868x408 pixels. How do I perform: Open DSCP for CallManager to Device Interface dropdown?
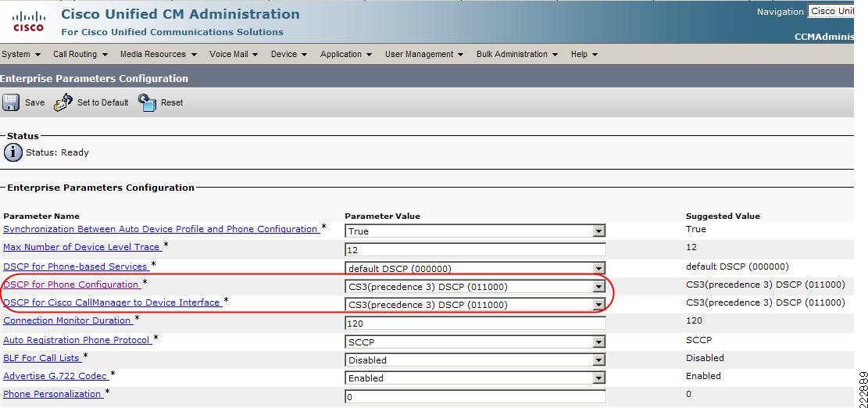[x=475, y=305]
